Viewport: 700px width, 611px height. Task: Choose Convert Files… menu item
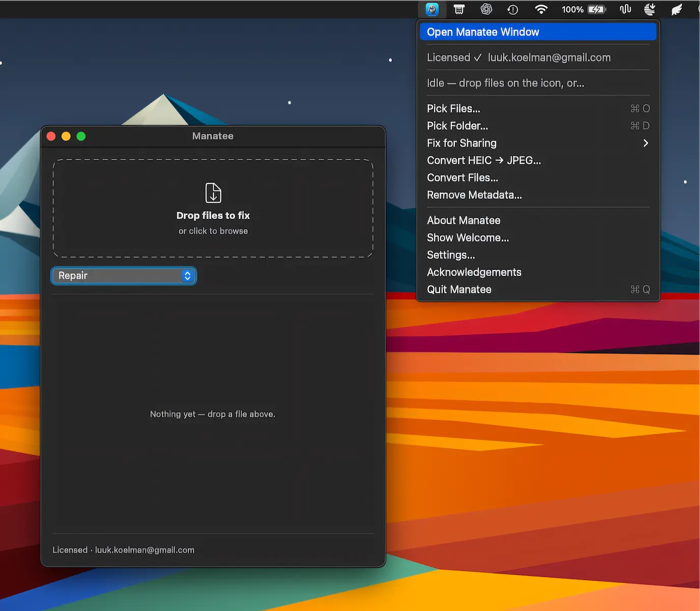538,178
